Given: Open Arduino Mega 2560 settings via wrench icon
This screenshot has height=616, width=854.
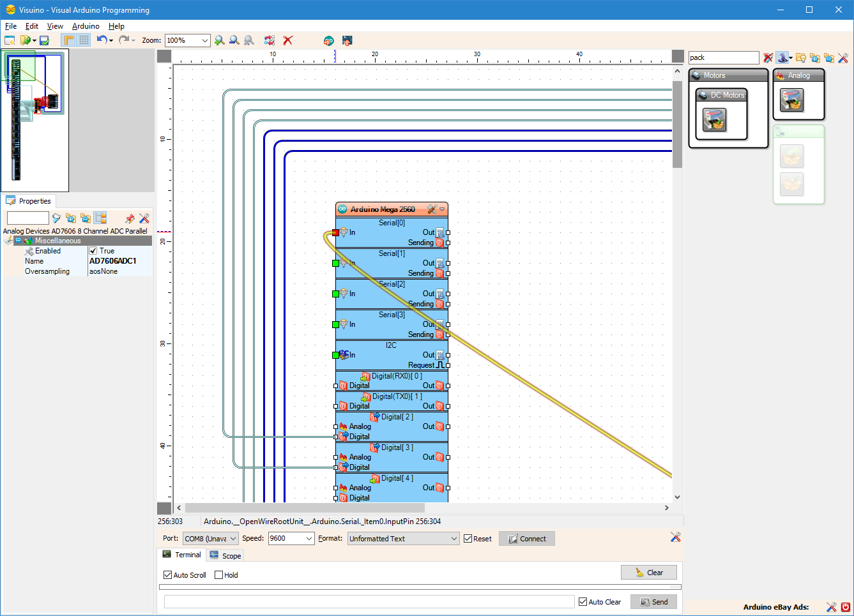Looking at the screenshot, I should pos(432,209).
